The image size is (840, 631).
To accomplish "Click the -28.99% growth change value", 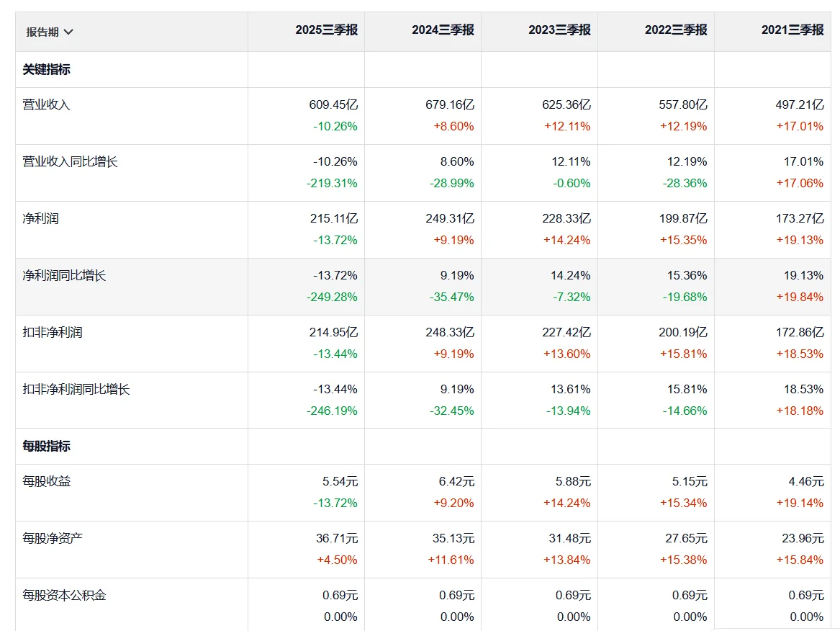I will 451,184.
